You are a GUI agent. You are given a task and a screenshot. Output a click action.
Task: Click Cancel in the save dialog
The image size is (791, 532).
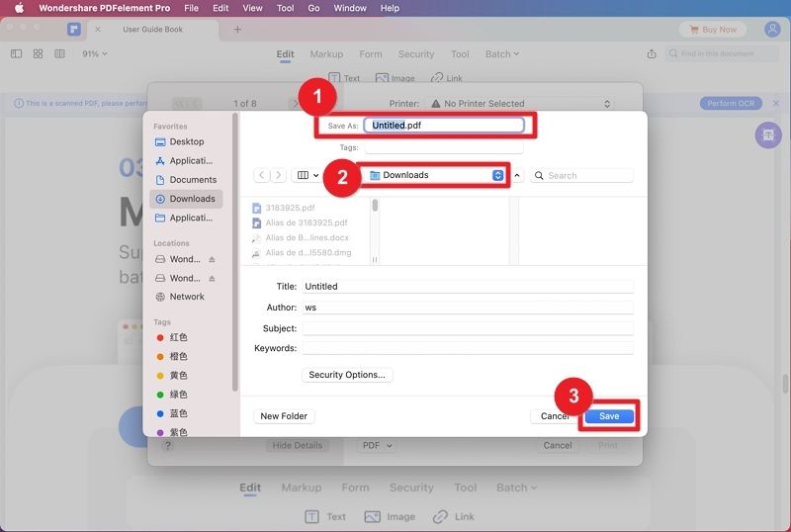tap(555, 416)
